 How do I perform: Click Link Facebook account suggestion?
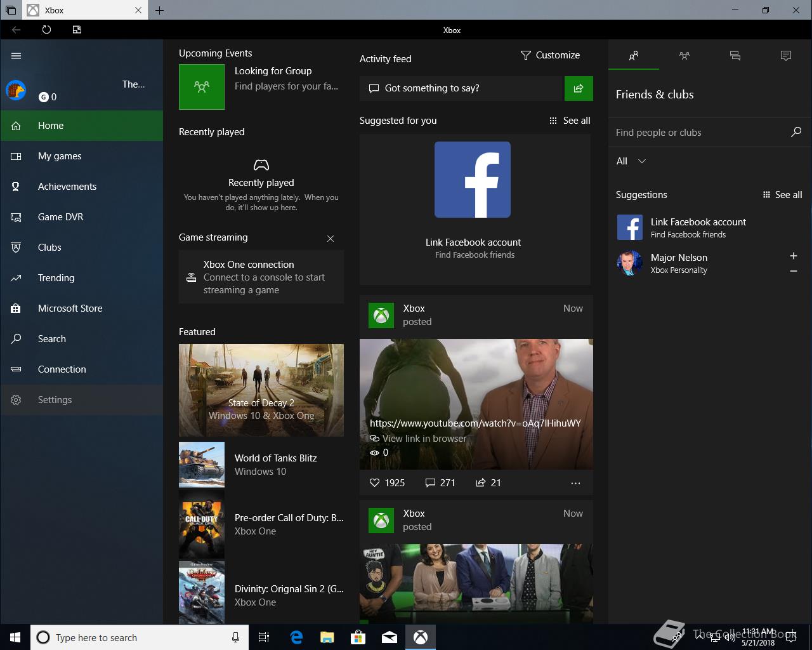click(x=710, y=227)
